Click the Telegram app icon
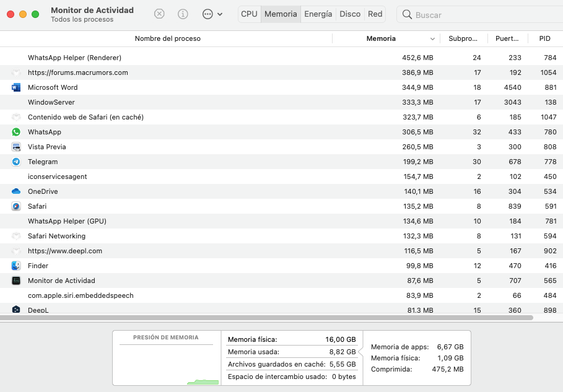The image size is (563, 392). (16, 162)
